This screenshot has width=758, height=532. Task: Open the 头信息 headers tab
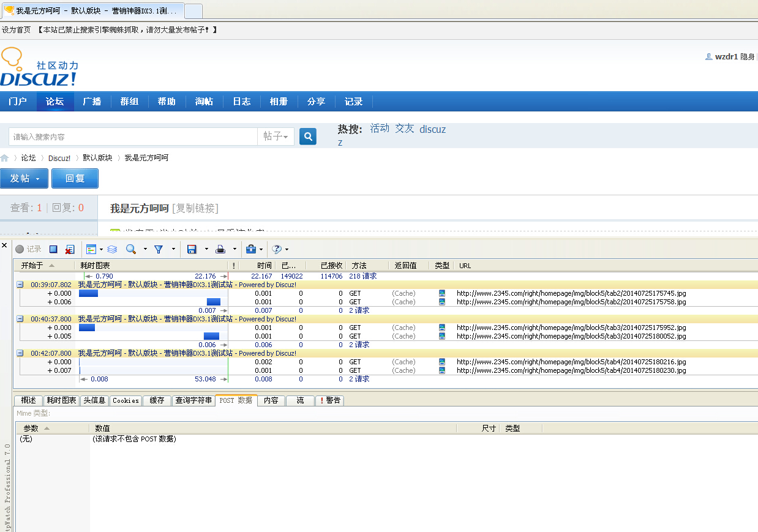pos(95,400)
